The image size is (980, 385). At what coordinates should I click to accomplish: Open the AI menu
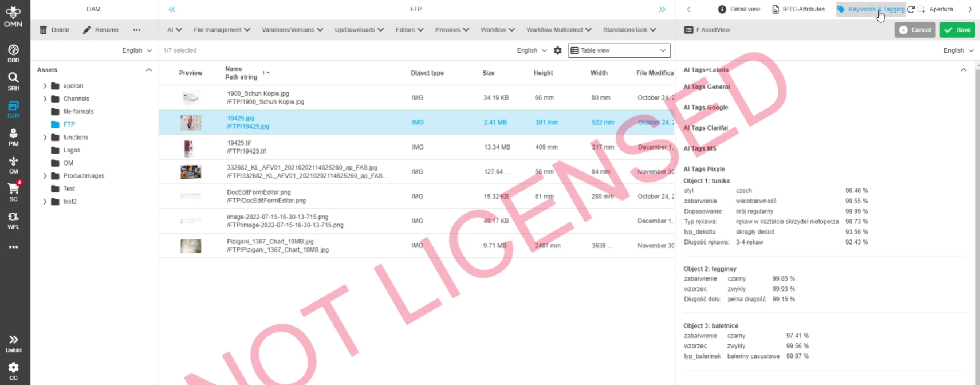coord(174,30)
